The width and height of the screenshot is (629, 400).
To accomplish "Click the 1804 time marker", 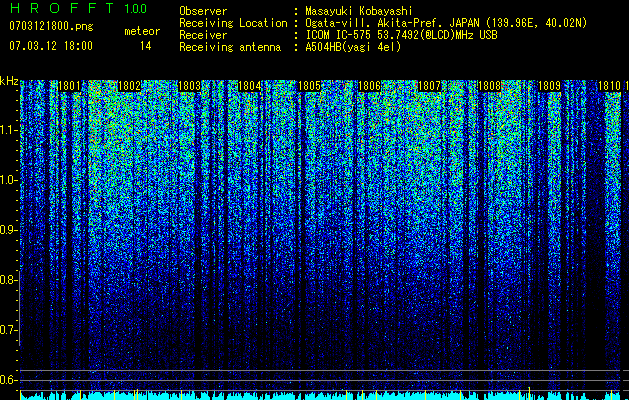I will tap(250, 86).
